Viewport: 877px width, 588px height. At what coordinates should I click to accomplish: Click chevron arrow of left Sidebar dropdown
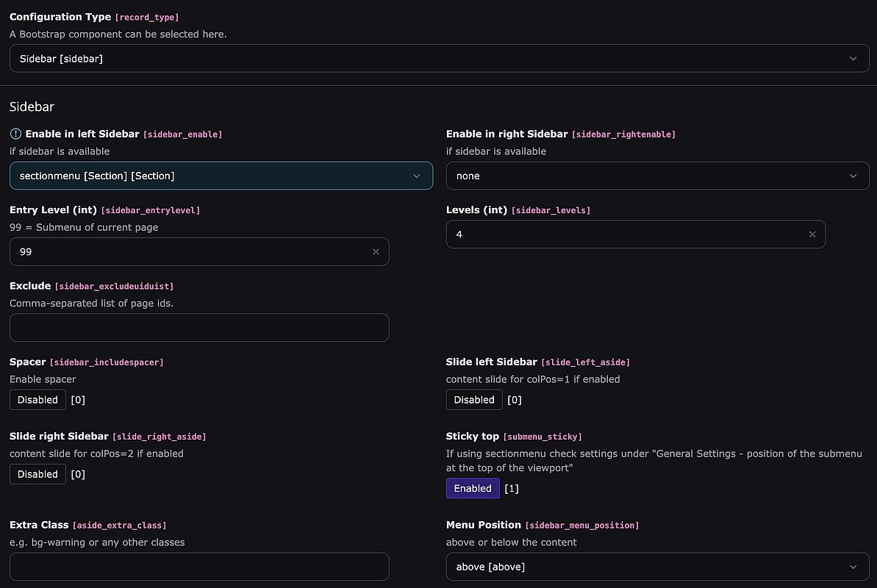(417, 176)
